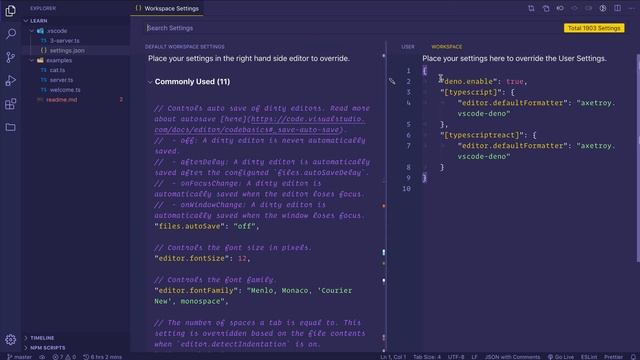Select settings.json in the explorer
This screenshot has height=360, width=640.
(x=67, y=51)
